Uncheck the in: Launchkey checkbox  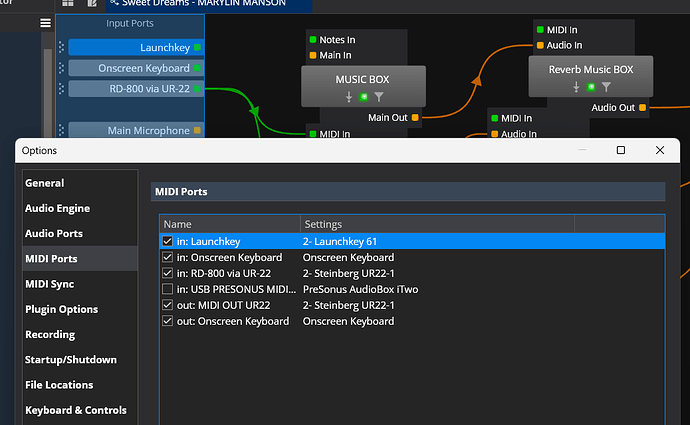(x=168, y=241)
